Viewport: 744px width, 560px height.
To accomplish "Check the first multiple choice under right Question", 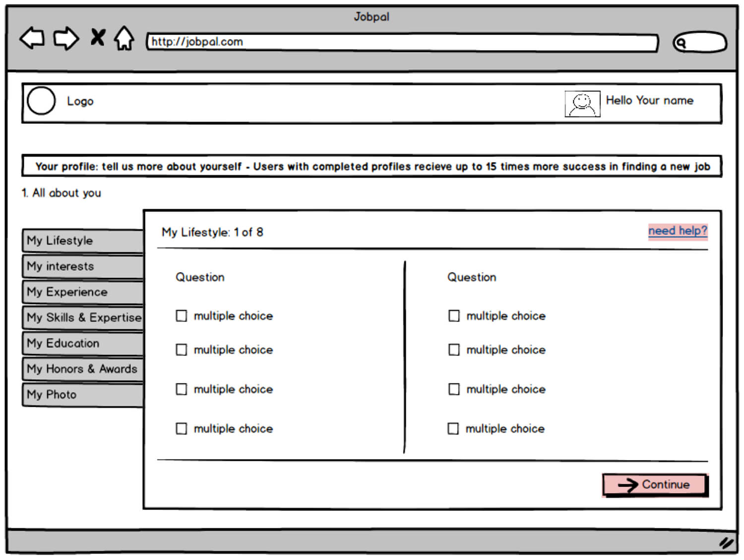I will pos(454,316).
